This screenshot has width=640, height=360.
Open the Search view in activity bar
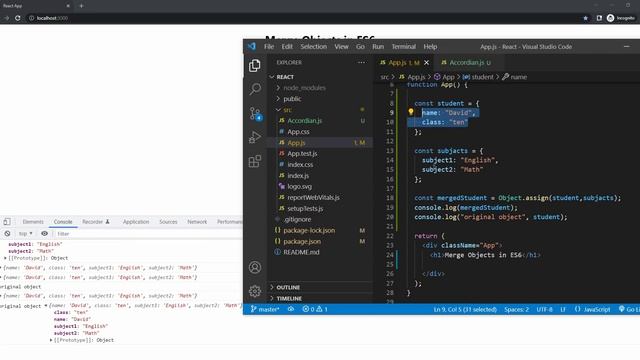[255, 89]
